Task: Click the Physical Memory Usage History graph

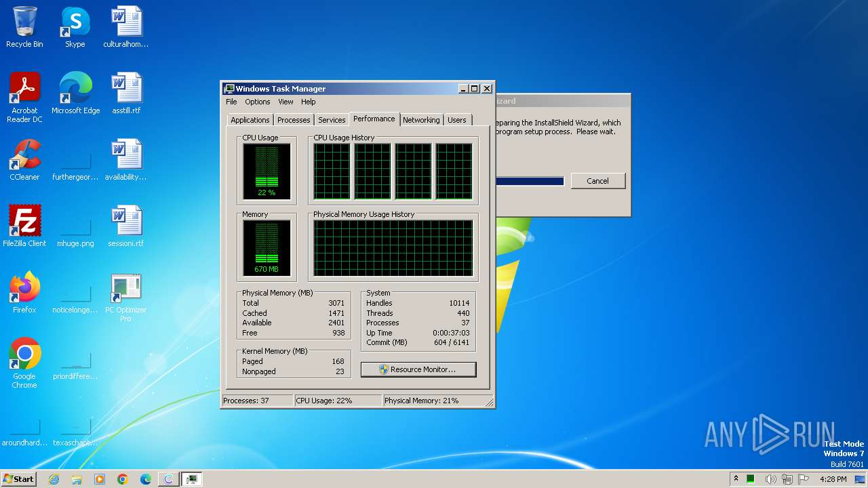Action: (393, 248)
